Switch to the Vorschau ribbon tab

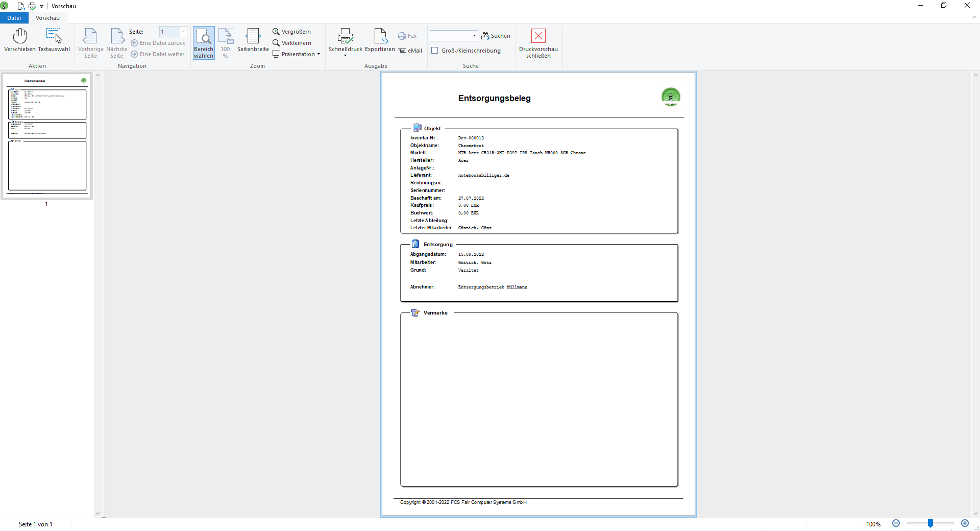coord(47,18)
